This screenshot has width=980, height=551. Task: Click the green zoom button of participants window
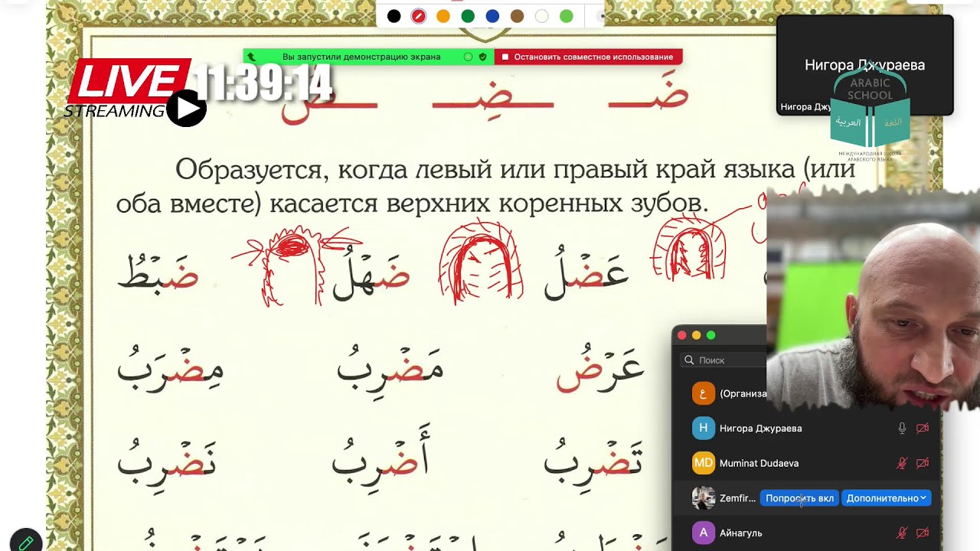pyautogui.click(x=710, y=335)
